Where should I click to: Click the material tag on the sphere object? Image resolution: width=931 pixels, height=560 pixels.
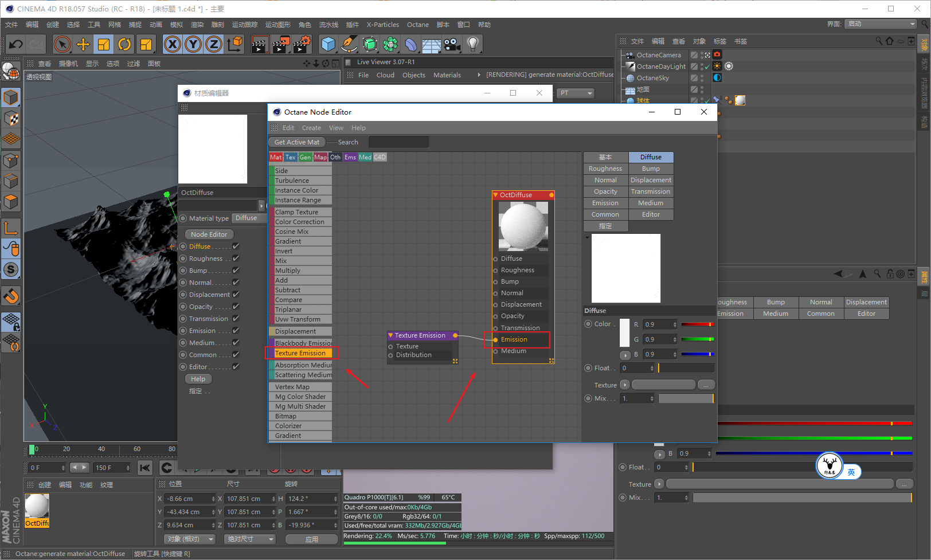(740, 100)
